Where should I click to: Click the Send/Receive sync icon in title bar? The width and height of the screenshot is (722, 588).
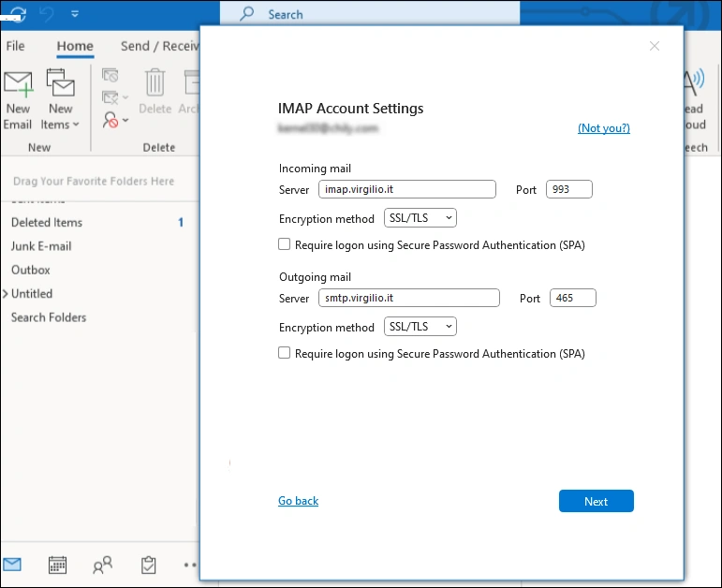click(x=19, y=13)
